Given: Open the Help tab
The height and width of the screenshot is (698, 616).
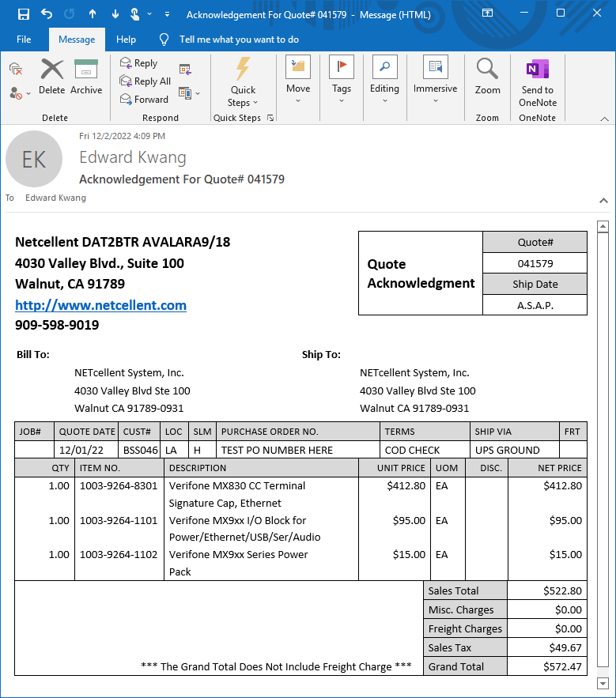Looking at the screenshot, I should [126, 40].
